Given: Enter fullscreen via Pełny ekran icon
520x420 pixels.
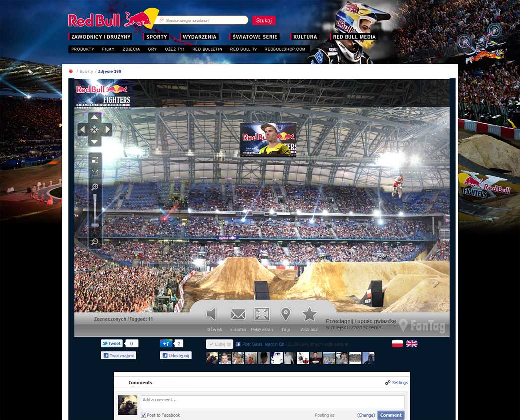Looking at the screenshot, I should 261,314.
